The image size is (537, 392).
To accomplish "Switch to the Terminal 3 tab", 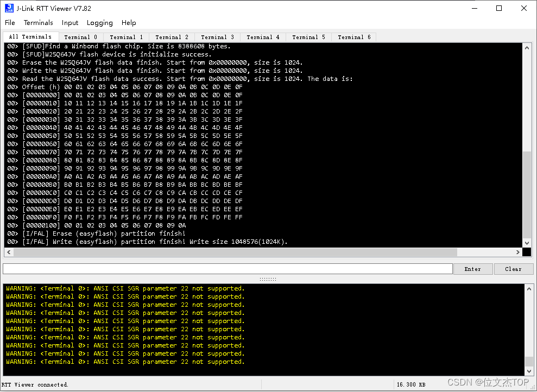I will coord(217,37).
